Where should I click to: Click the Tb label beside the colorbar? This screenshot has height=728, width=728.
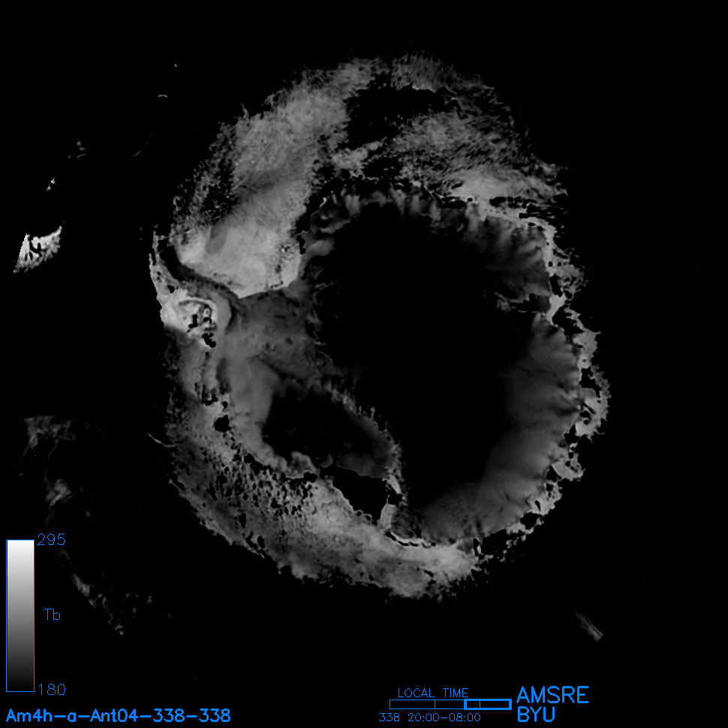pos(53,615)
